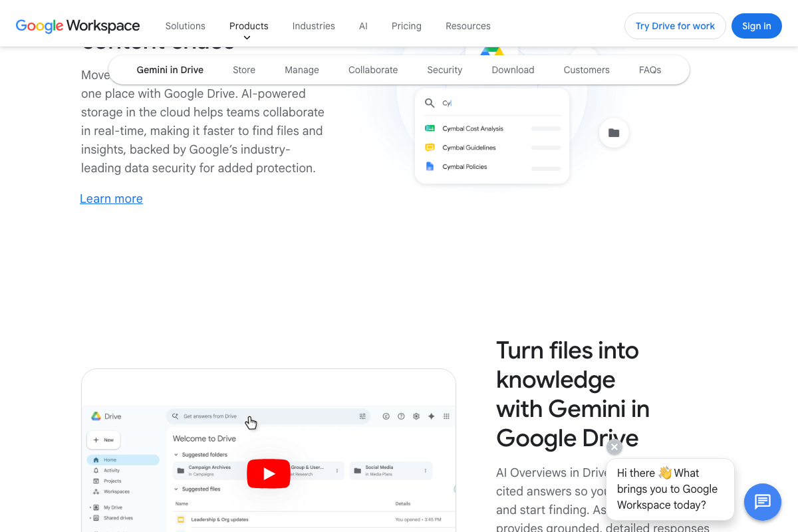The image size is (798, 532).
Task: Expand the Shared drives tree arrow
Action: [x=90, y=518]
